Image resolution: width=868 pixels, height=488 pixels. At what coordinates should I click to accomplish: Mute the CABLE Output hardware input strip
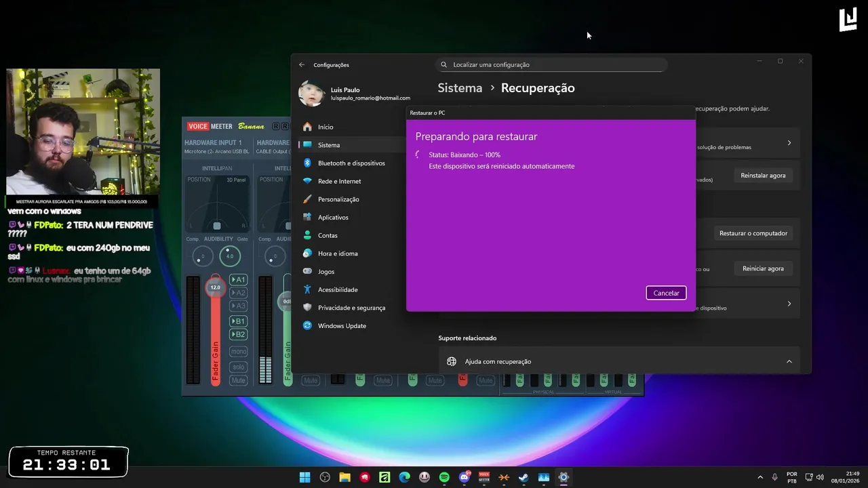click(311, 380)
